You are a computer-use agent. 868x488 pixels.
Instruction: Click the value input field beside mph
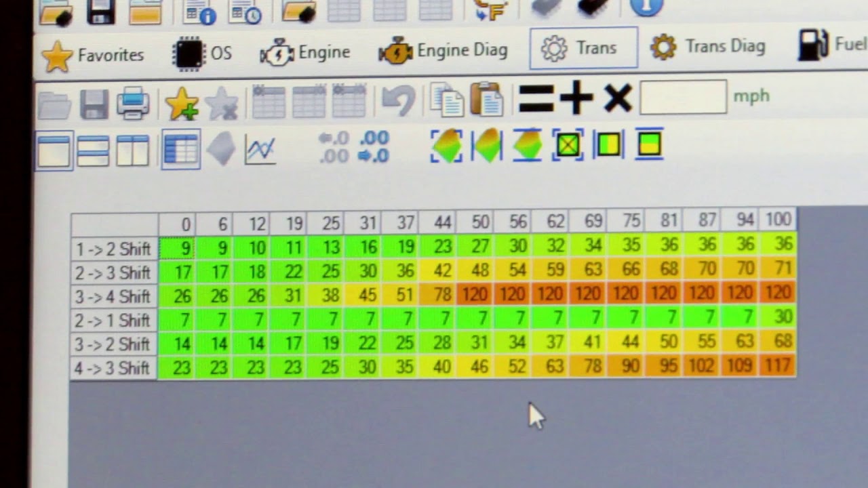pos(683,98)
